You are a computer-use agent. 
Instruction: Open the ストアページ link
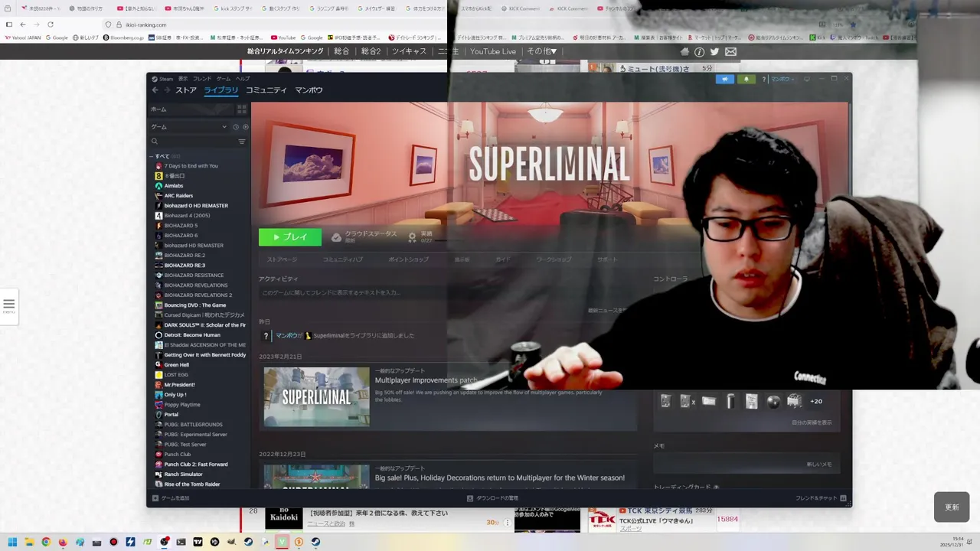[x=282, y=259]
